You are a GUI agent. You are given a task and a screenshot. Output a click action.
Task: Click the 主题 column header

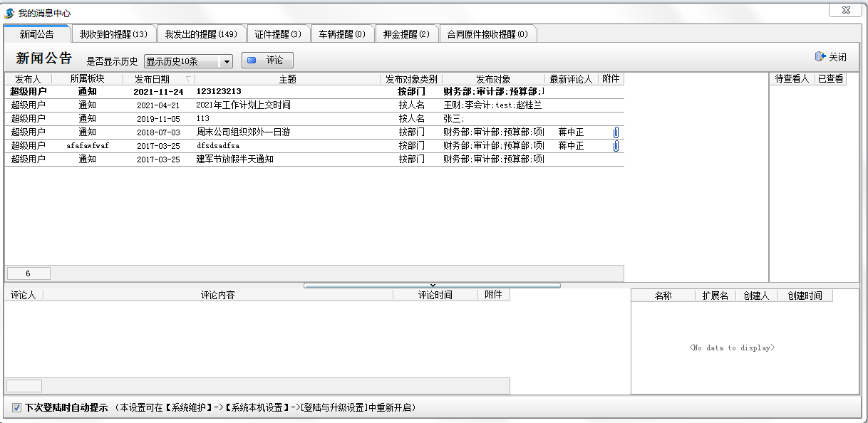click(287, 79)
